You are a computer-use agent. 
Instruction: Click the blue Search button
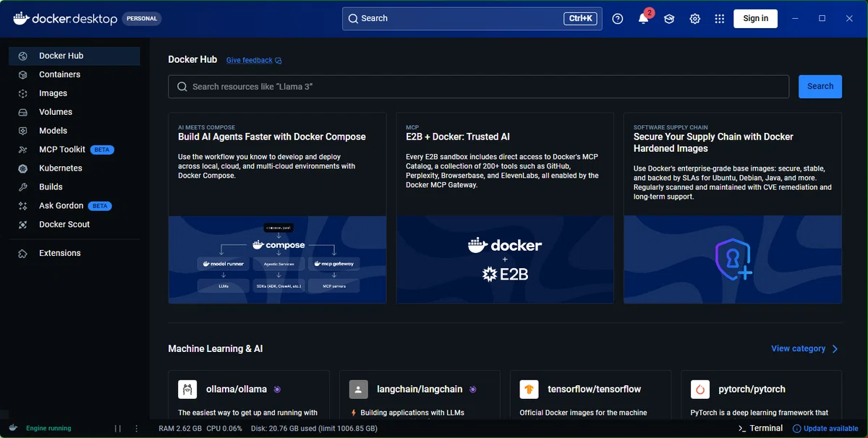820,86
